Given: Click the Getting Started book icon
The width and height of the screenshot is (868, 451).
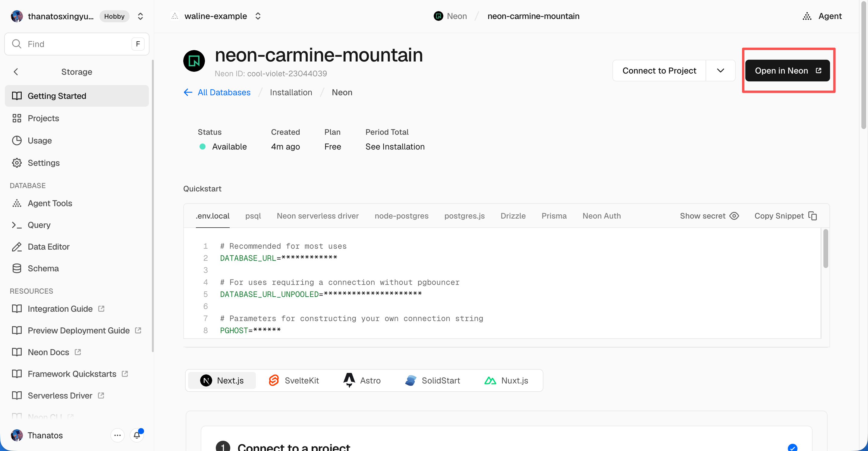Looking at the screenshot, I should 17,96.
